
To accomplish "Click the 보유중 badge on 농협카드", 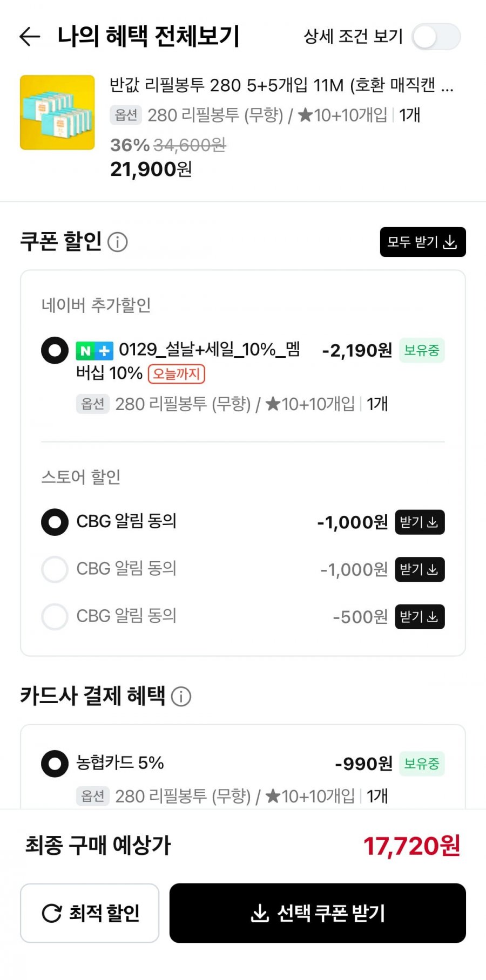I will click(422, 764).
